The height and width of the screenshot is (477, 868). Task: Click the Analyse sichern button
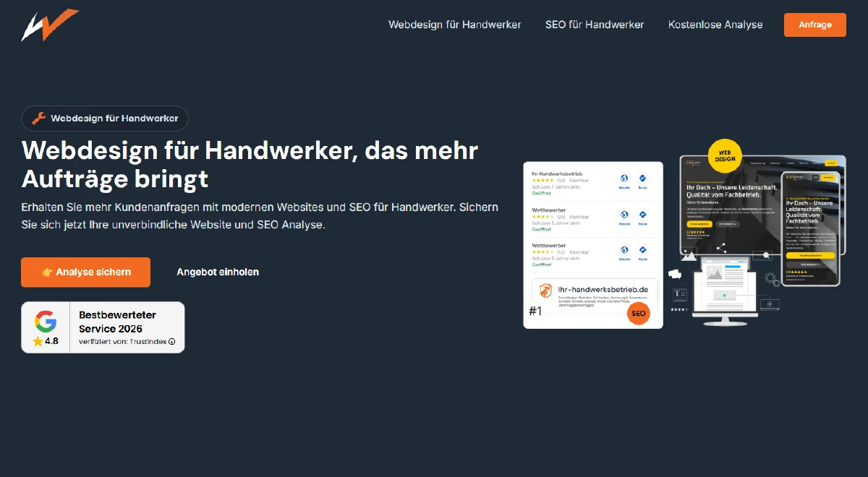[86, 272]
